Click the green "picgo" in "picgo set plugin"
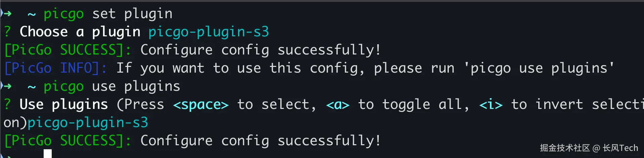Image resolution: width=644 pixels, height=158 pixels. click(63, 14)
